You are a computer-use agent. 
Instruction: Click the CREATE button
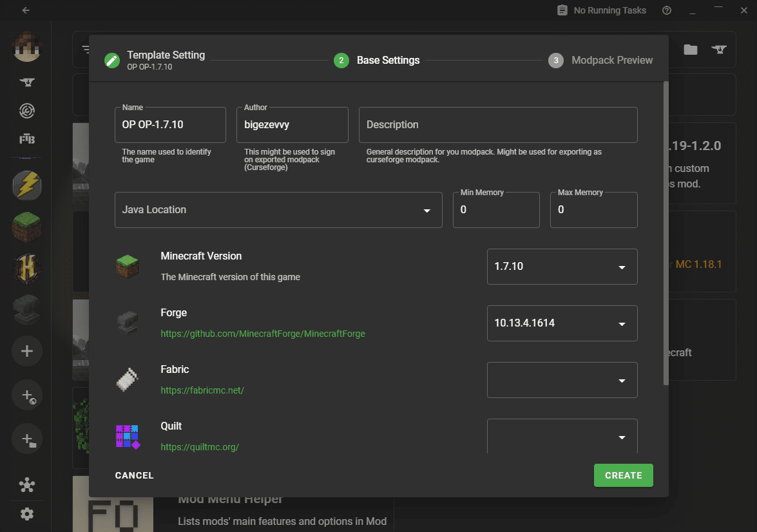(x=623, y=475)
